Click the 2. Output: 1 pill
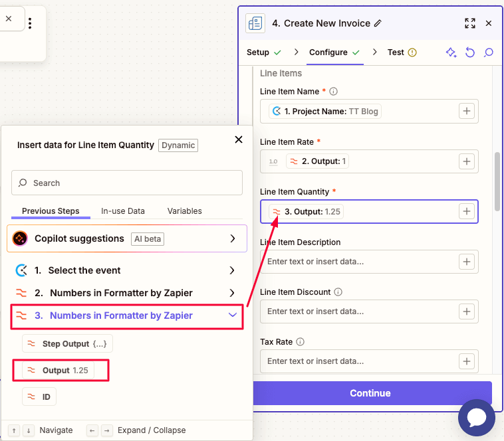This screenshot has height=441, width=504. pos(317,161)
